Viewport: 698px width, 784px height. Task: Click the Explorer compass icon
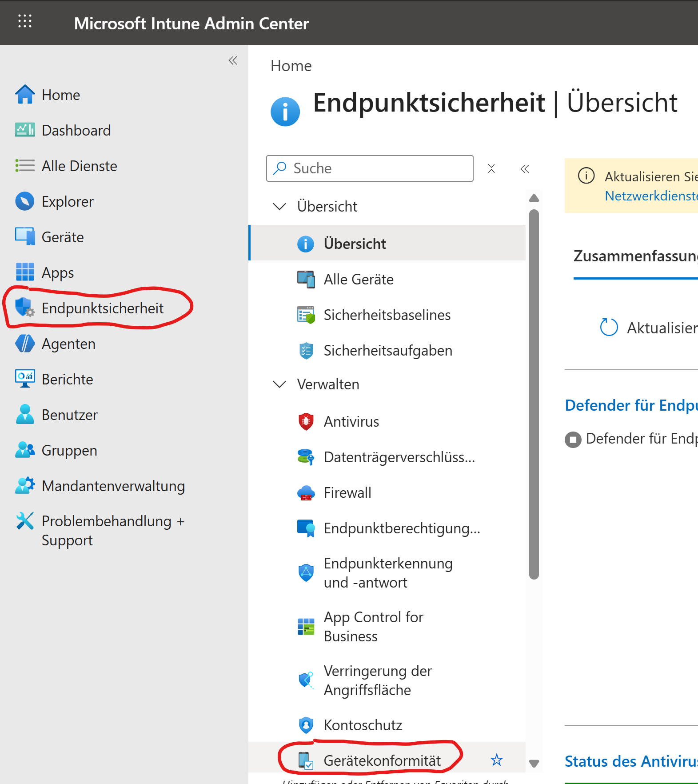25,201
